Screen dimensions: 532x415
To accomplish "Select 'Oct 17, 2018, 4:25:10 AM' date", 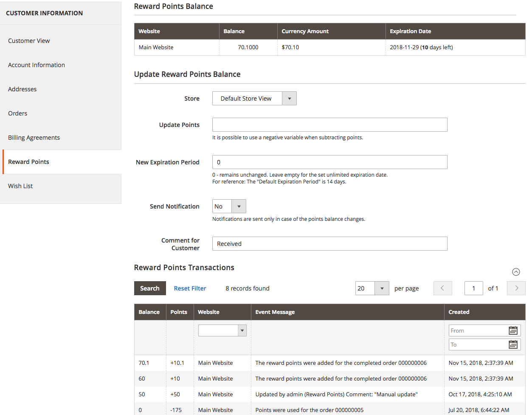I will 480,394.
